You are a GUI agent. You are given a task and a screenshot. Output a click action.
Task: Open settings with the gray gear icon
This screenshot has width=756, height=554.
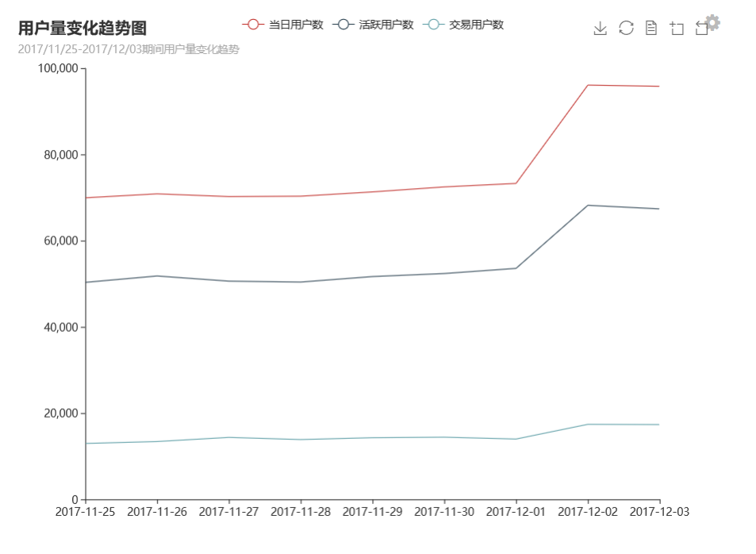[712, 22]
